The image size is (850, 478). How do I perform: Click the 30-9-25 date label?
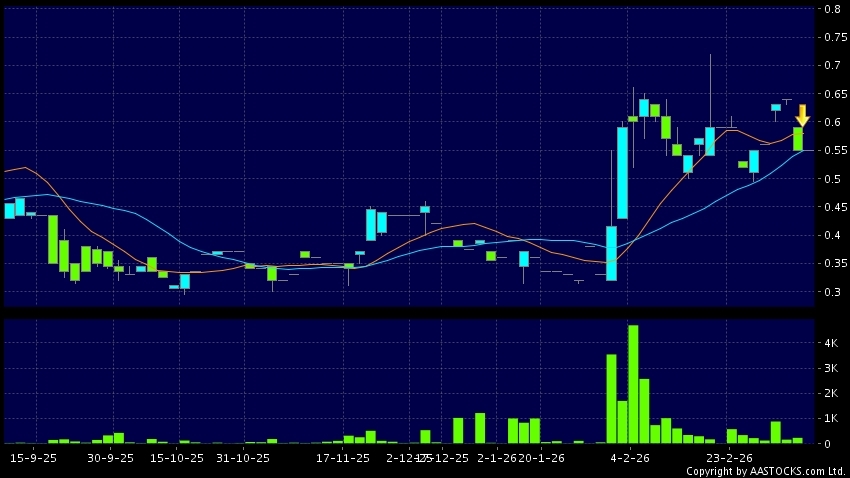point(110,456)
